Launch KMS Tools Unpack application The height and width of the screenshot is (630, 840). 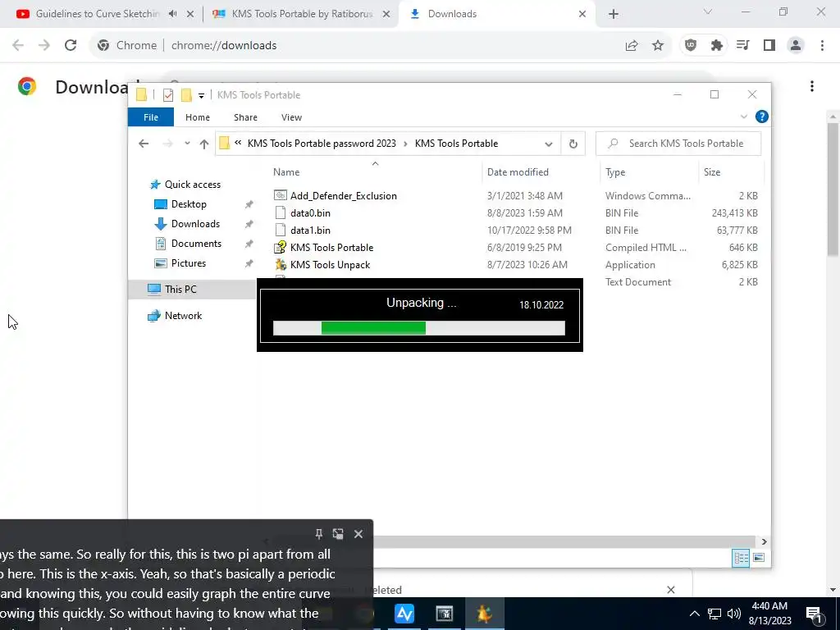(330, 264)
